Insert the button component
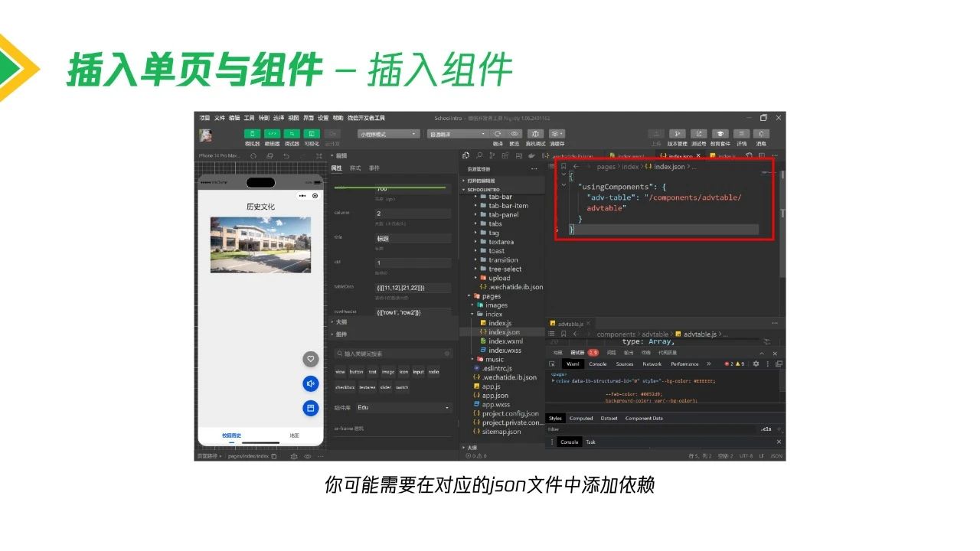 (357, 372)
